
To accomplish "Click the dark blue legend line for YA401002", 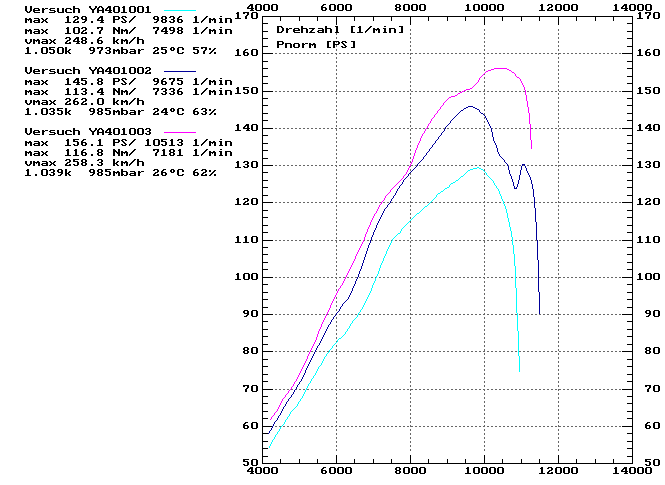I will coord(179,70).
